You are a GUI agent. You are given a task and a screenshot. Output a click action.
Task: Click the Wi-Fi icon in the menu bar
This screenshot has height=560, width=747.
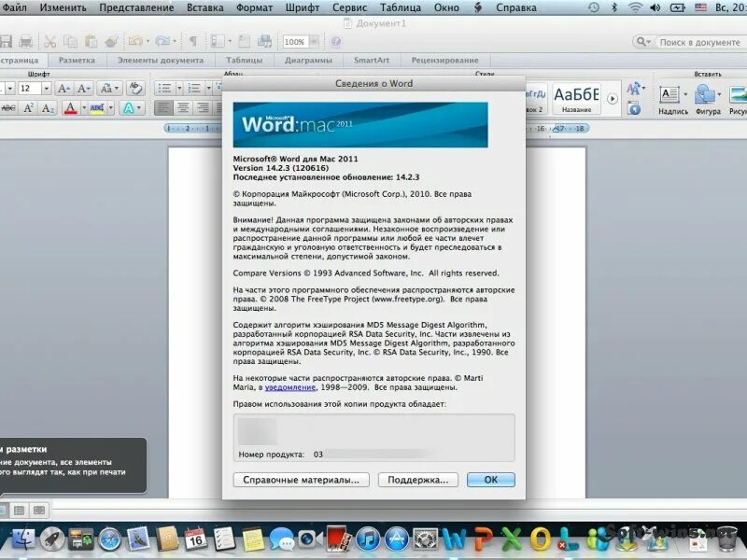pyautogui.click(x=635, y=7)
